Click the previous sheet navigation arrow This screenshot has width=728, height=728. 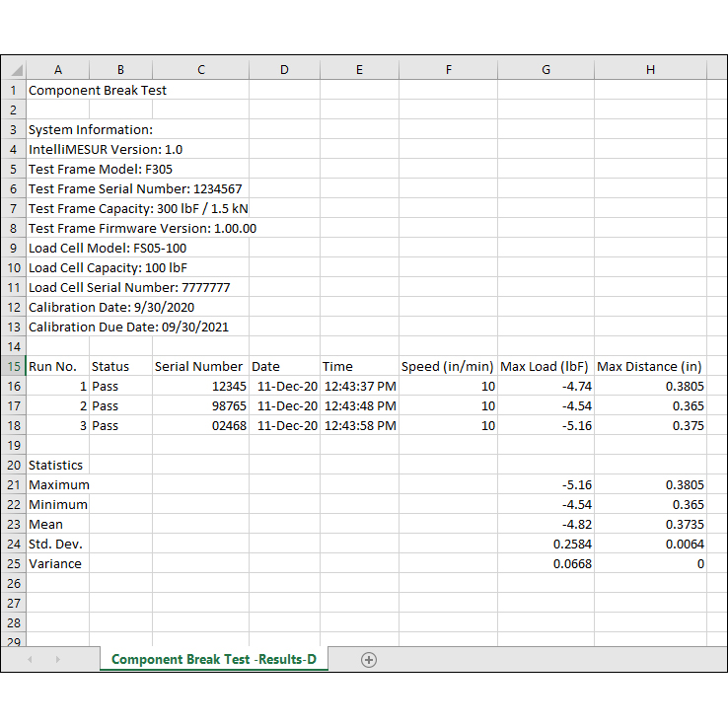[30, 660]
